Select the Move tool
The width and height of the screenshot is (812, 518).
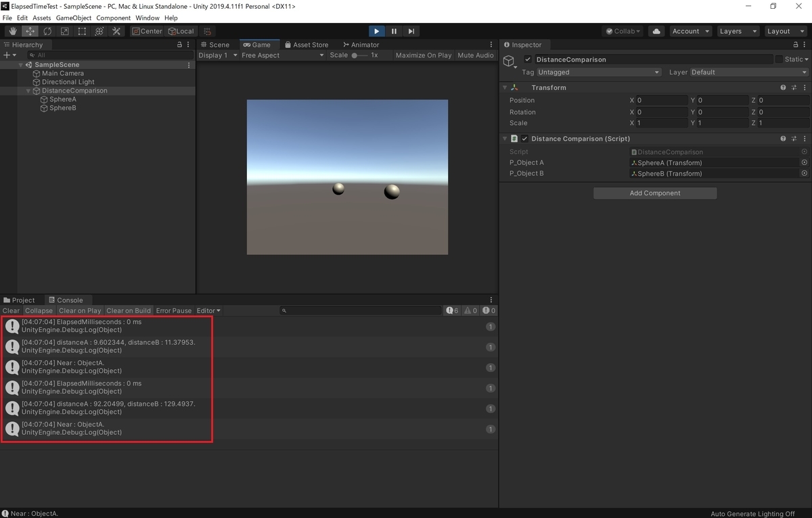pyautogui.click(x=30, y=31)
